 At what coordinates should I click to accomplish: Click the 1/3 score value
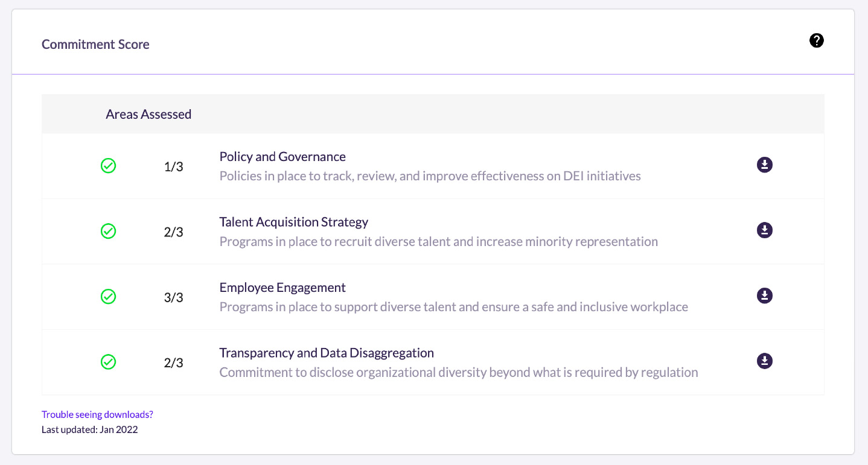(x=173, y=167)
